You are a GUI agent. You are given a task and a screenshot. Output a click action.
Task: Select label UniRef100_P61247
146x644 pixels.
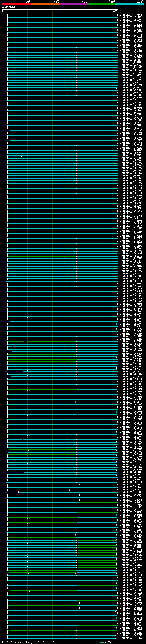[131, 186]
